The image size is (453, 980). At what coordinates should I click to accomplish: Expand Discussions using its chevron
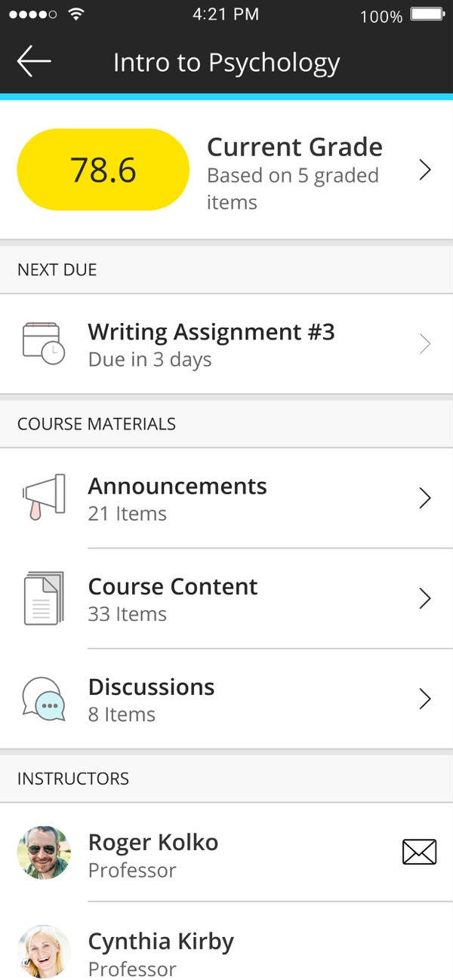(x=425, y=699)
